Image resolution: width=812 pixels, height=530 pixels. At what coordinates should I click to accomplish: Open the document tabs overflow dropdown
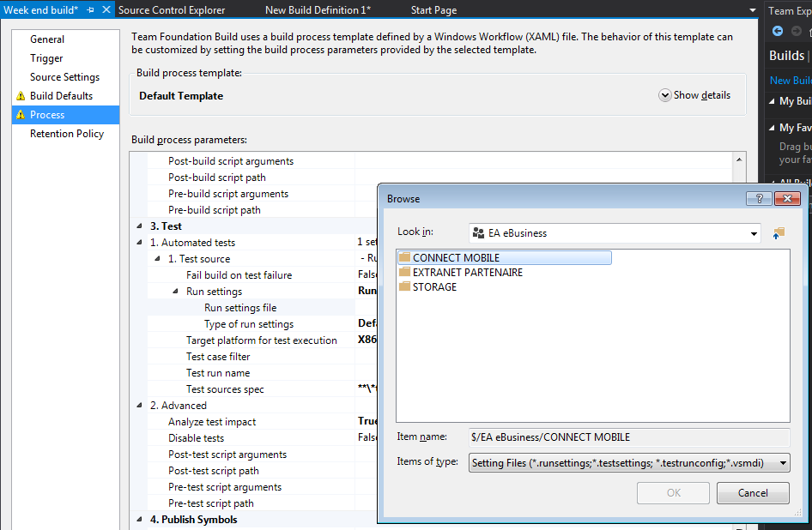tap(752, 10)
